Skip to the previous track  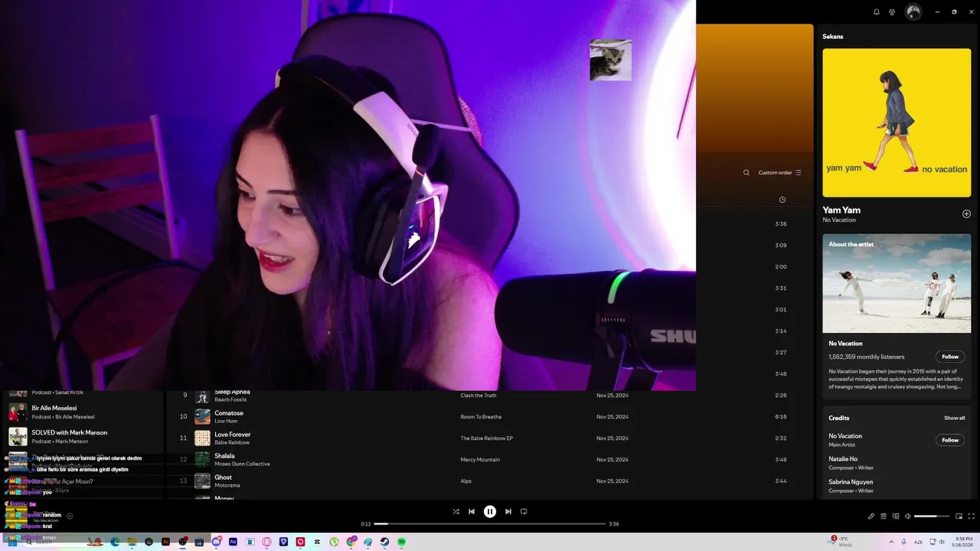(472, 511)
